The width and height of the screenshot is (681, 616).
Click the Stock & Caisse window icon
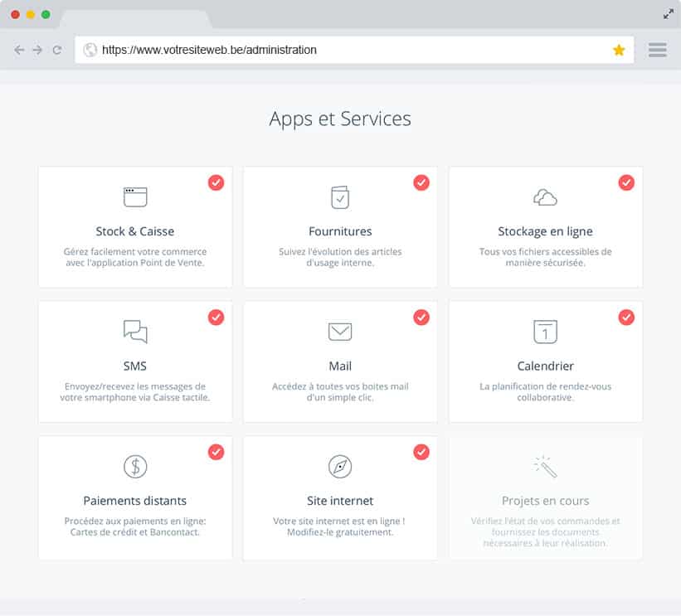coord(135,197)
